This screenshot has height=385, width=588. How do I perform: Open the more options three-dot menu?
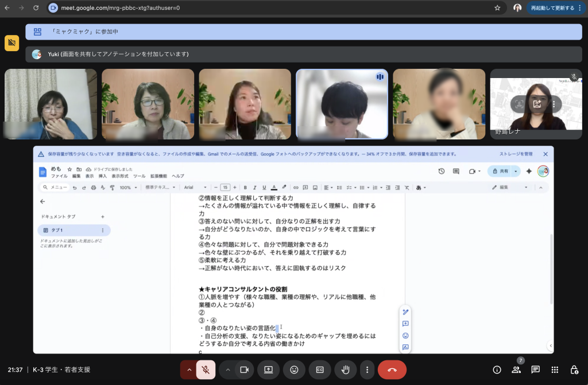pos(367,370)
